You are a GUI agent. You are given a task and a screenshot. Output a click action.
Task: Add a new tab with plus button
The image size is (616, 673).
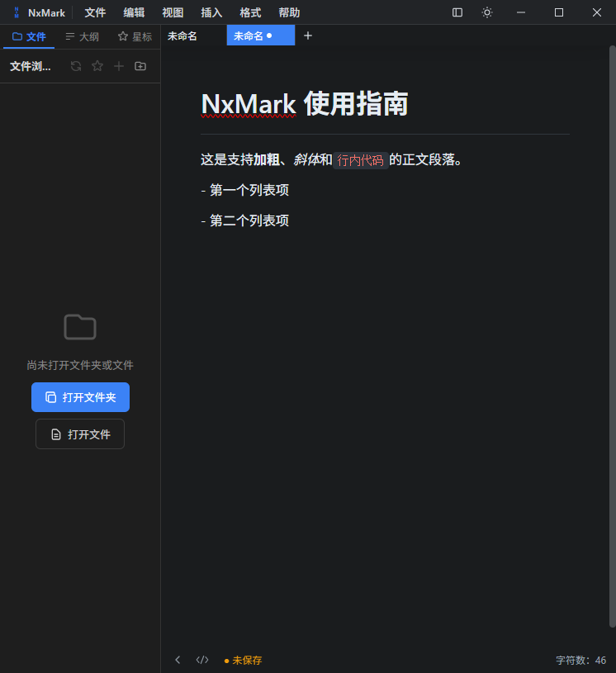click(x=308, y=36)
